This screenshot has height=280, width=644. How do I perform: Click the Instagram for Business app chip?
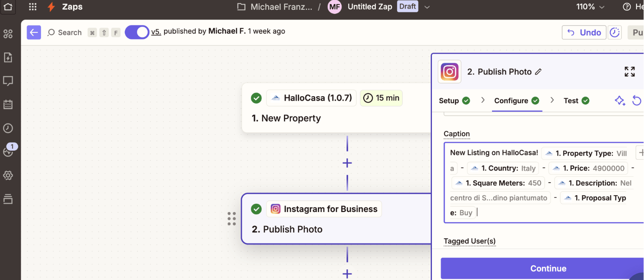click(324, 209)
